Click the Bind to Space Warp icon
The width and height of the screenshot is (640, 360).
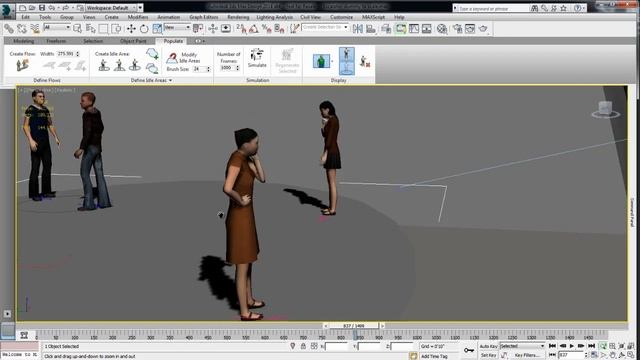(x=35, y=29)
